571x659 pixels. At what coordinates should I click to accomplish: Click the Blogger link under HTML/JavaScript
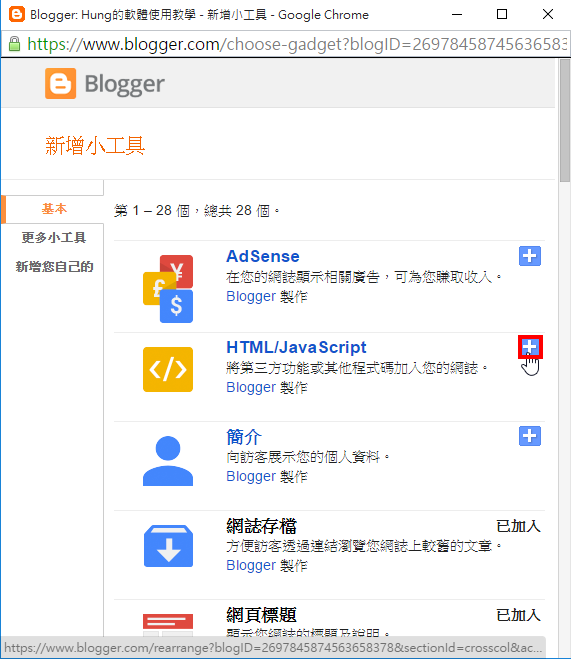(x=251, y=387)
